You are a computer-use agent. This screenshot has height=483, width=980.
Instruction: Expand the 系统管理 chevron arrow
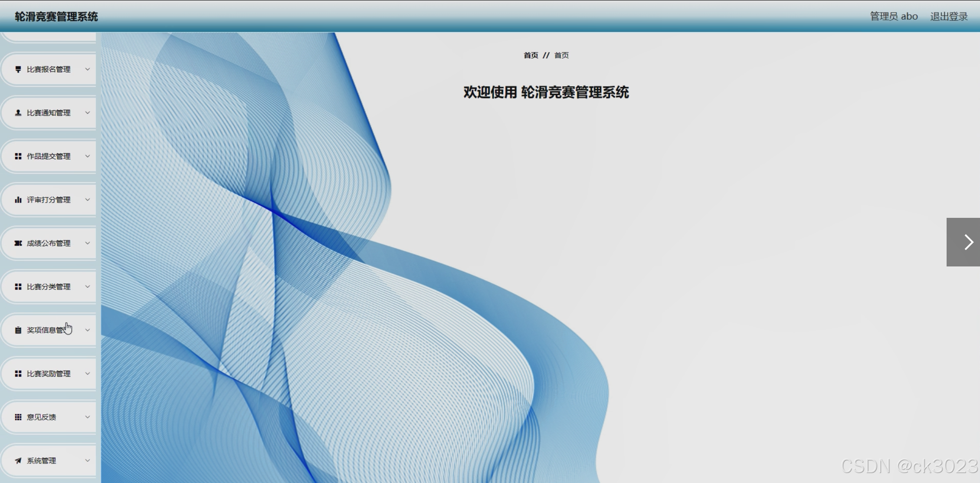point(87,460)
